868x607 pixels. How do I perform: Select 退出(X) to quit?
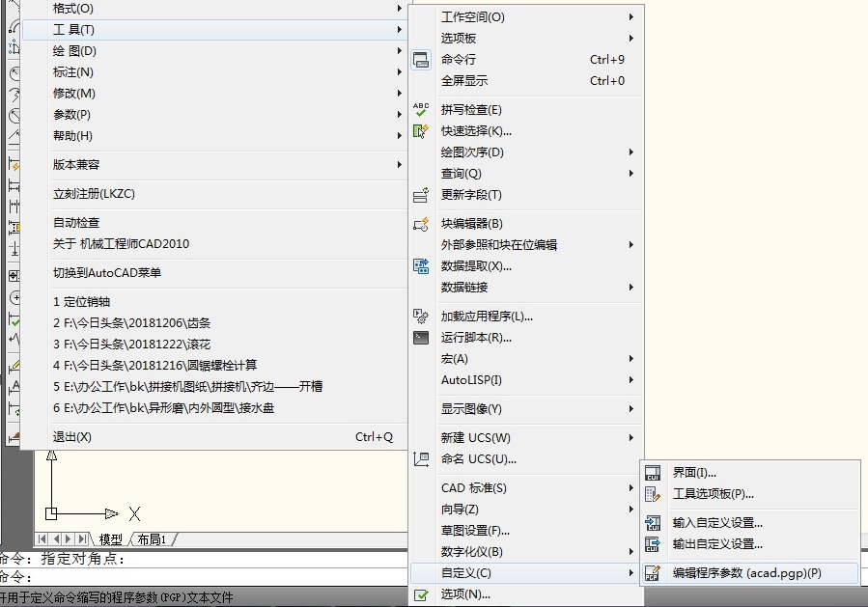(213, 436)
